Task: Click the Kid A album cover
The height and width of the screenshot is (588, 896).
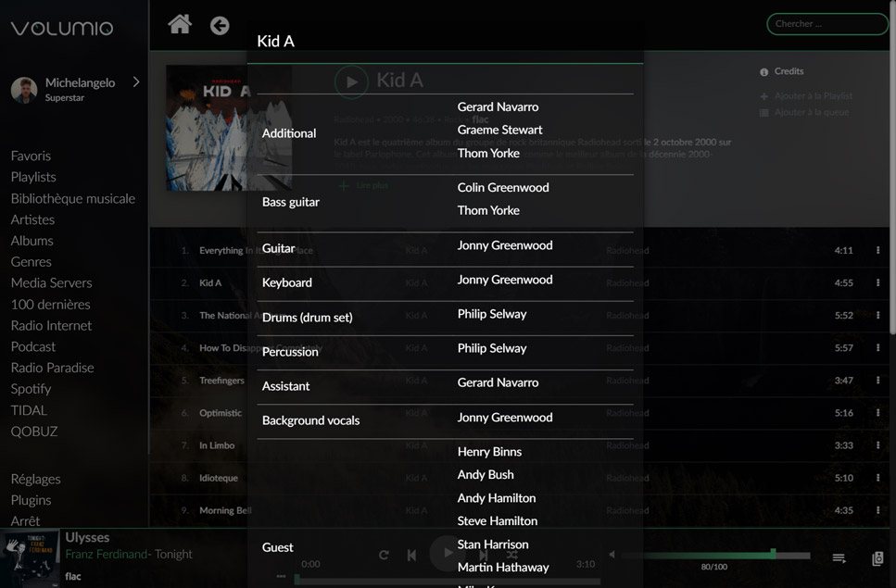Action: point(206,128)
